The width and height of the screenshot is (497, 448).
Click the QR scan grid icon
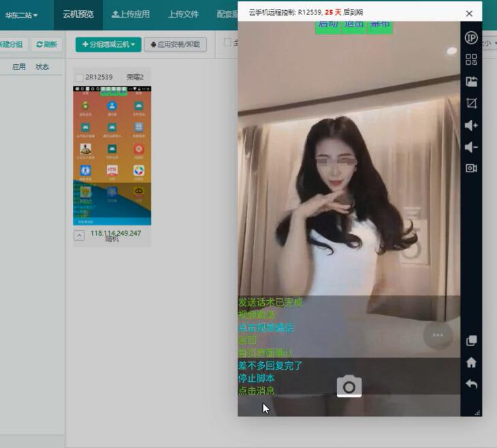[471, 59]
